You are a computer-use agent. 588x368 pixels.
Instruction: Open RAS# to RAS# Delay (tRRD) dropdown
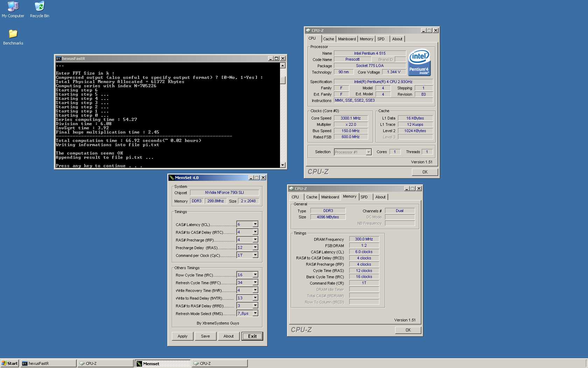coord(255,306)
